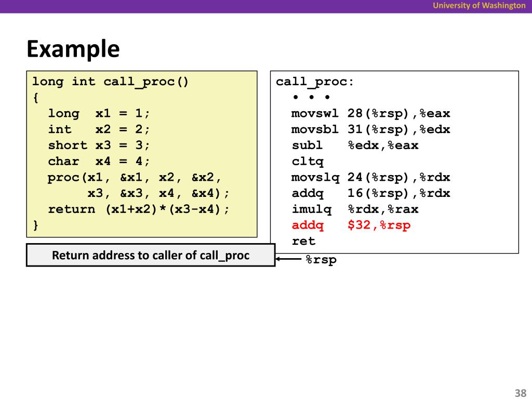Image resolution: width=532 pixels, height=399 pixels.
Task: Select the line 'int x2 = 2;'
Action: coord(99,129)
